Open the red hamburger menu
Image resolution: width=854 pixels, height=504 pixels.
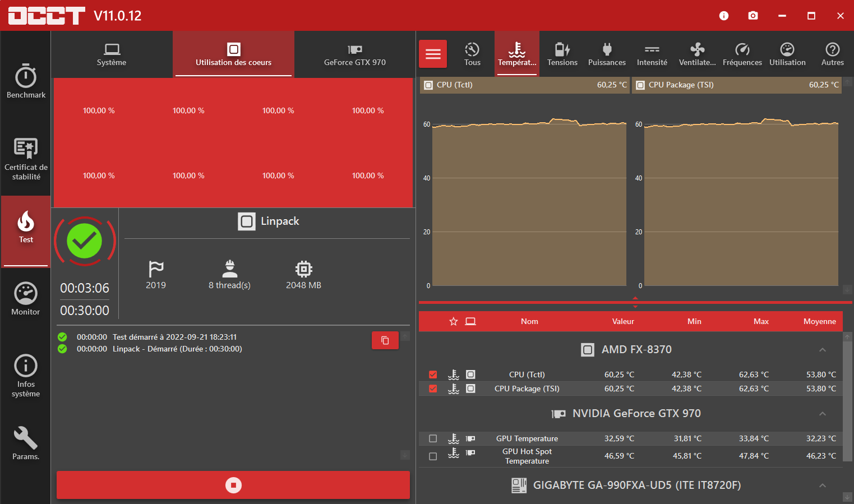pos(433,54)
